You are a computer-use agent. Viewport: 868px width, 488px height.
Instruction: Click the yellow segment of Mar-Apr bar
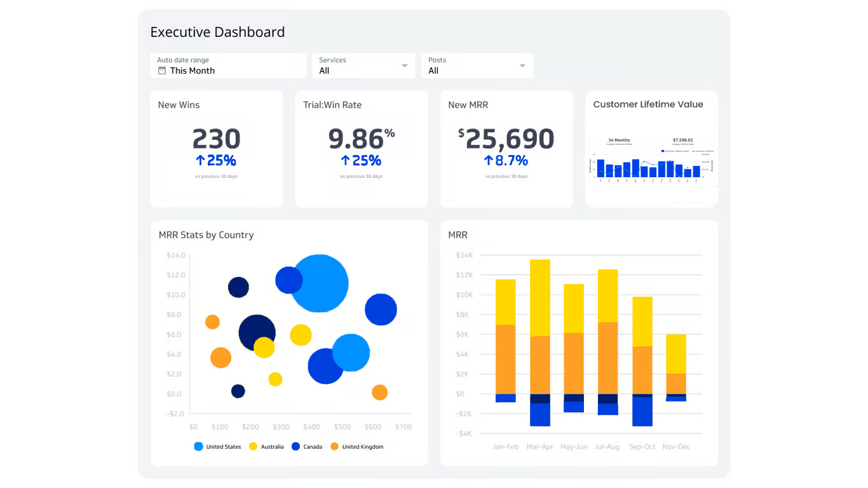540,298
